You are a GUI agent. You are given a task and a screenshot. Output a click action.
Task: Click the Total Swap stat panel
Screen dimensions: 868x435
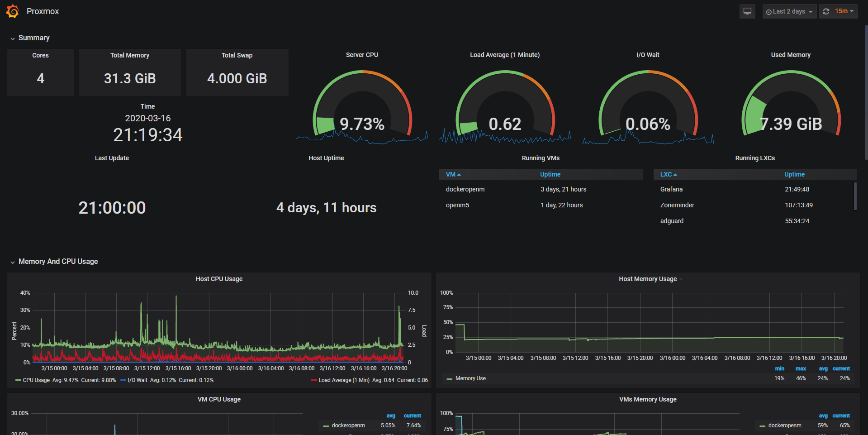(x=237, y=72)
